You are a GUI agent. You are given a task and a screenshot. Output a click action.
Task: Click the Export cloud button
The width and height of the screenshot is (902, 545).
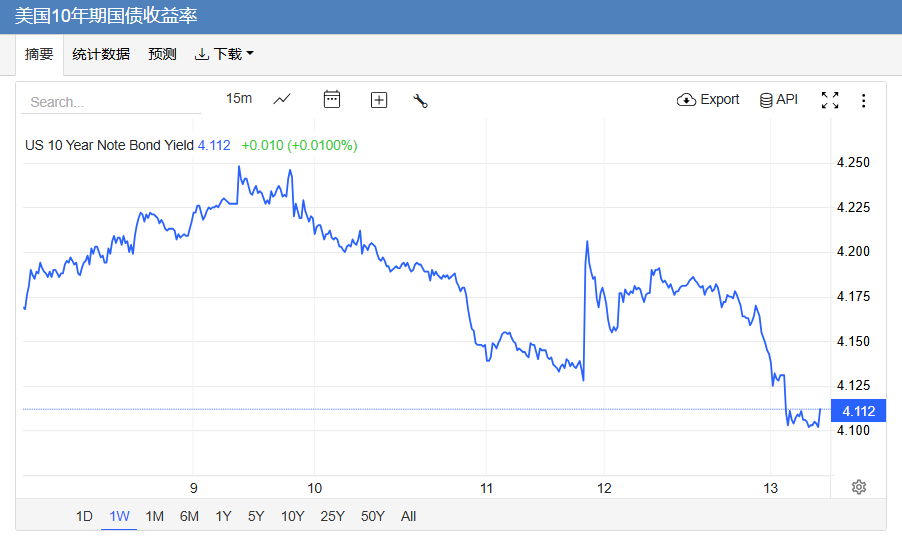pyautogui.click(x=708, y=100)
